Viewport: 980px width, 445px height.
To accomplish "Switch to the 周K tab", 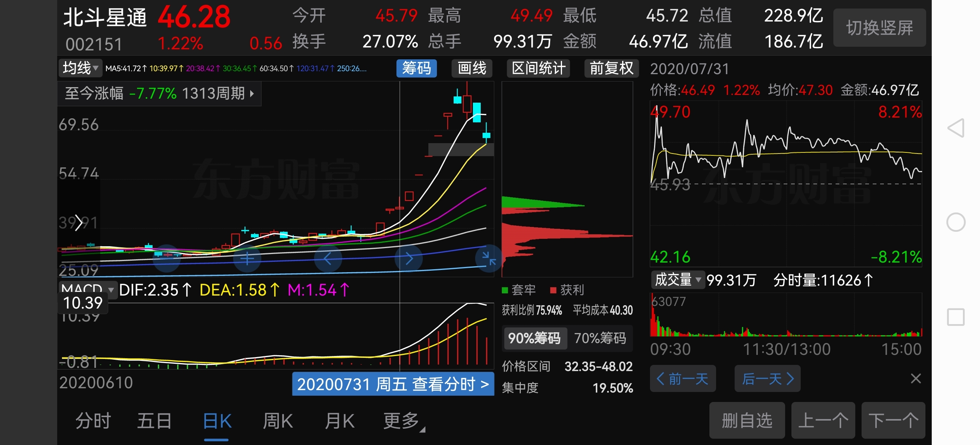I will (278, 421).
